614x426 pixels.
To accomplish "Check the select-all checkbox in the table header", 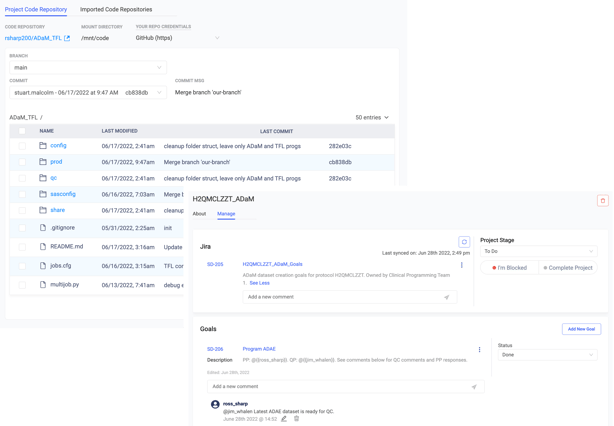I will 22,131.
